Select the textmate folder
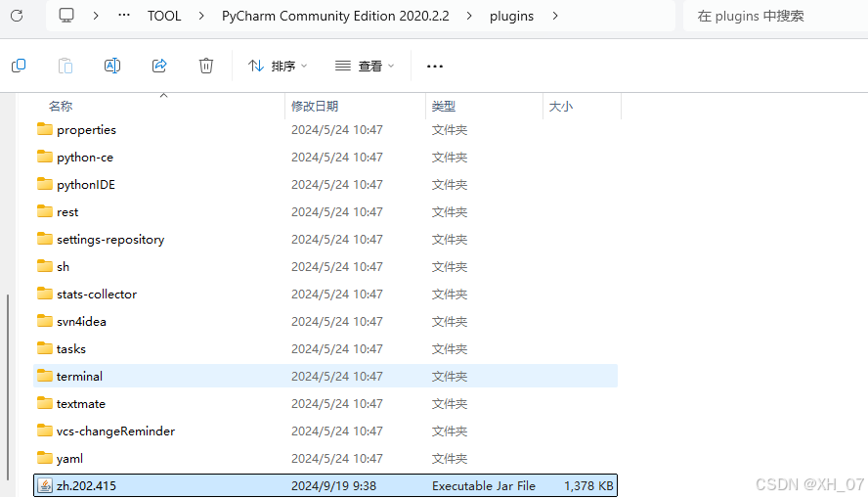This screenshot has height=499, width=868. click(x=325, y=404)
